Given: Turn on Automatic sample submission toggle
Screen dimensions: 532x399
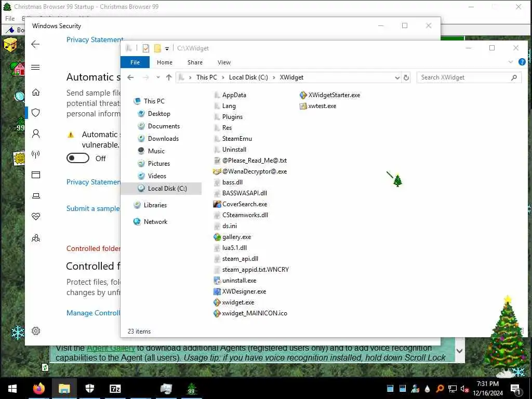Looking at the screenshot, I should (78, 158).
